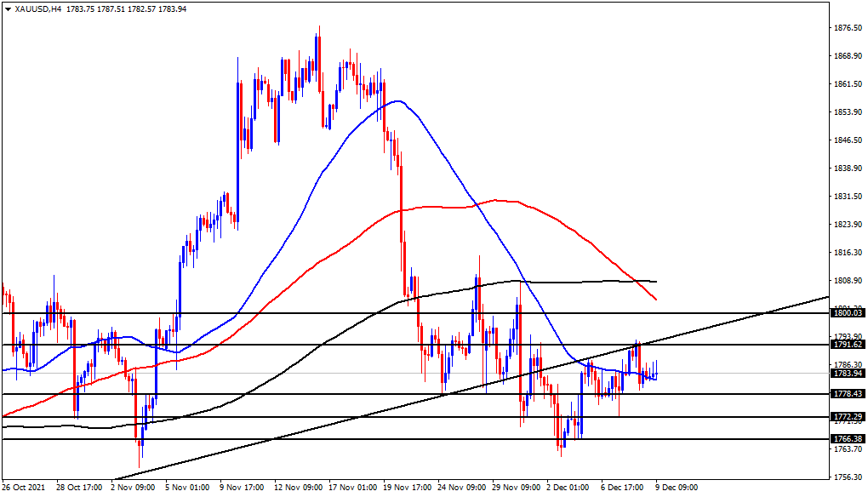868x497 pixels.
Task: Click the 2 Nov 09:00 time label
Action: (x=134, y=488)
